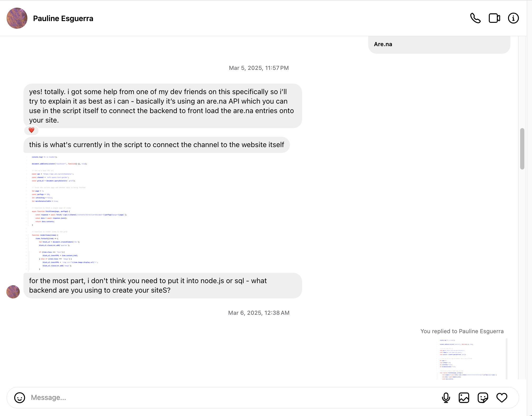Click the chat scrollbar thumb
Image resolution: width=532 pixels, height=416 pixels.
[522, 149]
